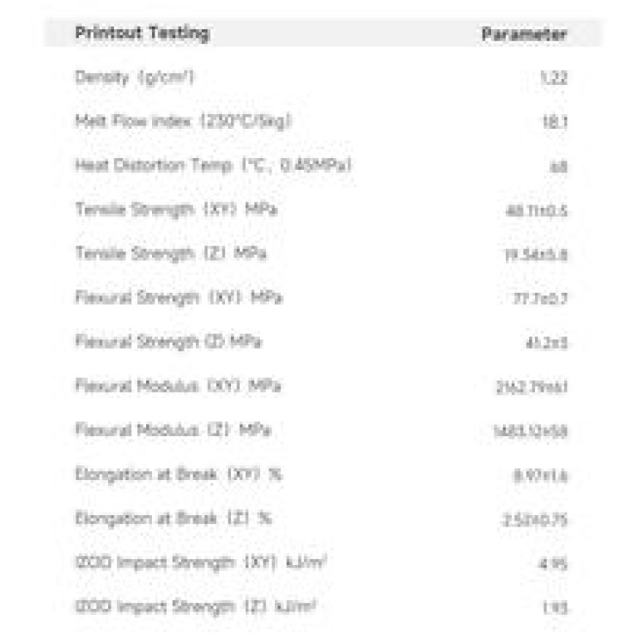
Task: Click the Melt Flow Index label
Action: 183,121
